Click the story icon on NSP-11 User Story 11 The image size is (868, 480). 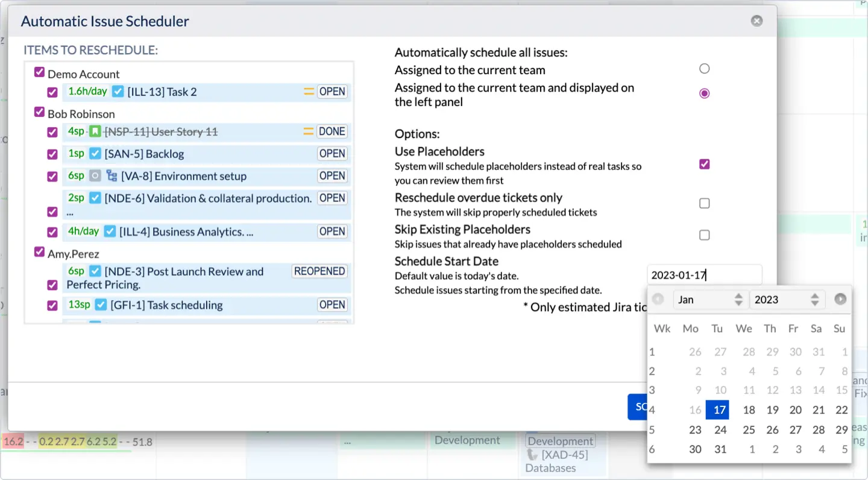coord(95,131)
